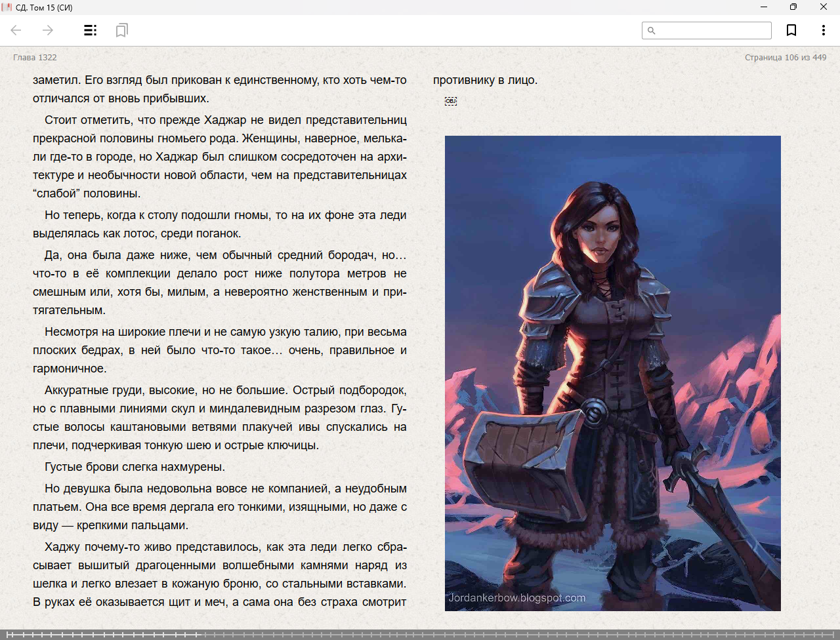The image size is (840, 640).
Task: Focus the book search input field
Action: [712, 31]
